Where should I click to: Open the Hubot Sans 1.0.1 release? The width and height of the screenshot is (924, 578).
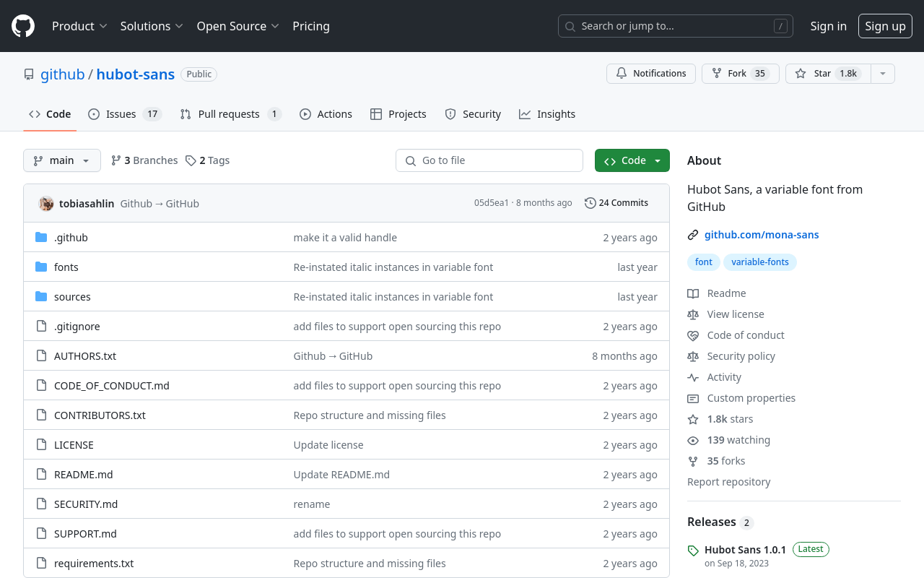tap(745, 550)
